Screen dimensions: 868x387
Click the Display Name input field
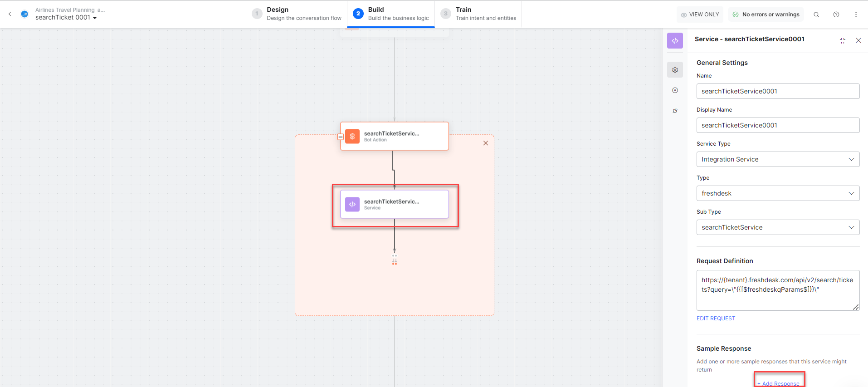click(x=777, y=125)
